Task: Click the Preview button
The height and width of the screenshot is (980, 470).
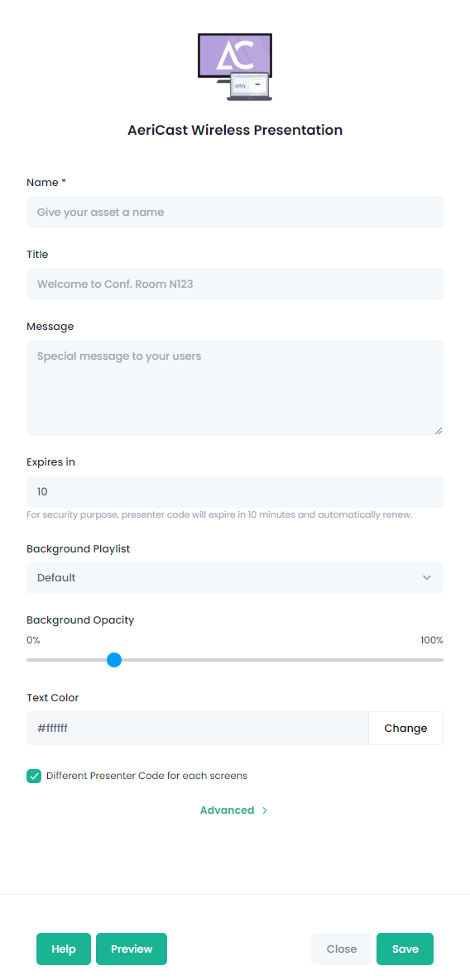Action: [x=132, y=949]
